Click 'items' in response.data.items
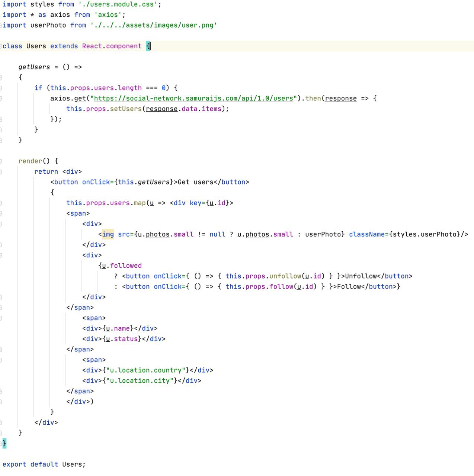Viewport: 474px width, 476px height. (211, 109)
